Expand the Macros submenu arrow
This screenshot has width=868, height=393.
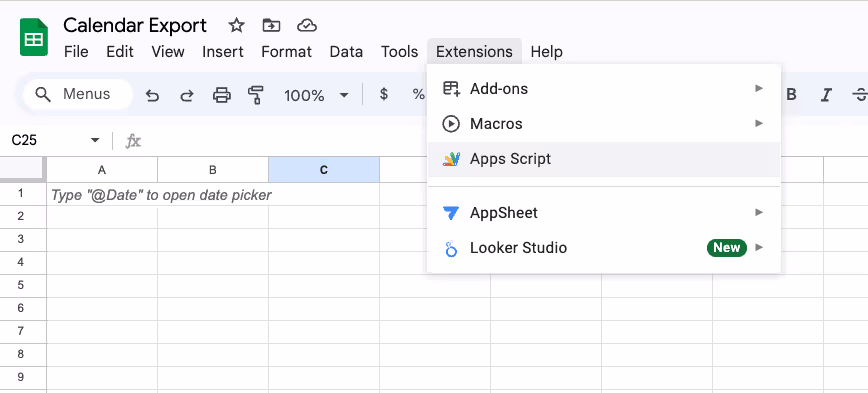pos(759,123)
